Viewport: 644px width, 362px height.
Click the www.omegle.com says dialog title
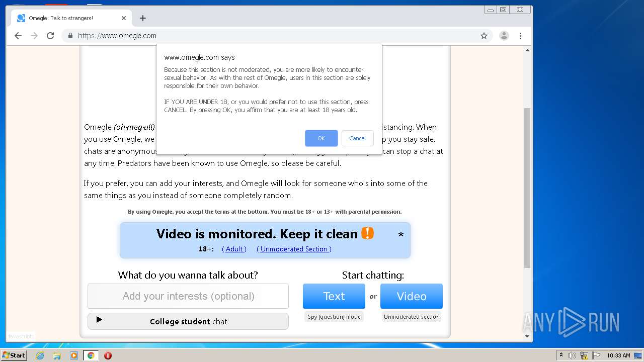click(199, 57)
